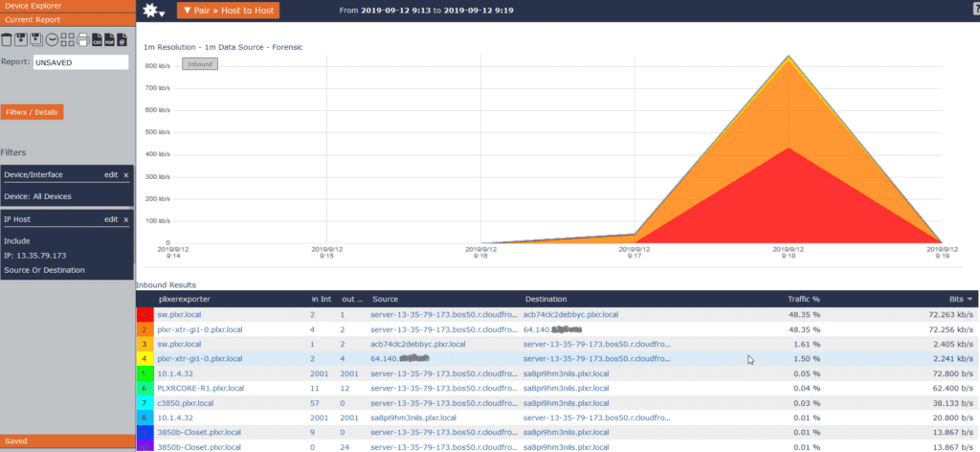Open the Current Report tab
This screenshot has height=452, width=980.
(68, 20)
